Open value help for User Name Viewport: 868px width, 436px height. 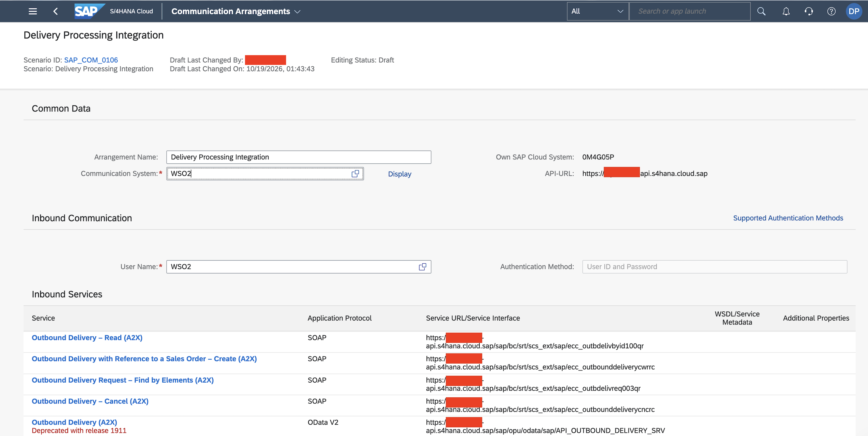click(423, 267)
